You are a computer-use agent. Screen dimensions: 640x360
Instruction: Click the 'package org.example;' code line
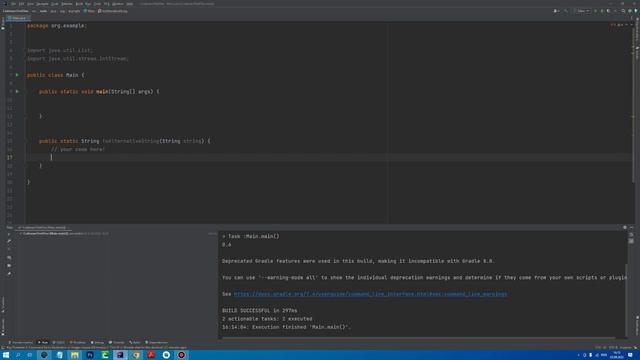point(57,26)
